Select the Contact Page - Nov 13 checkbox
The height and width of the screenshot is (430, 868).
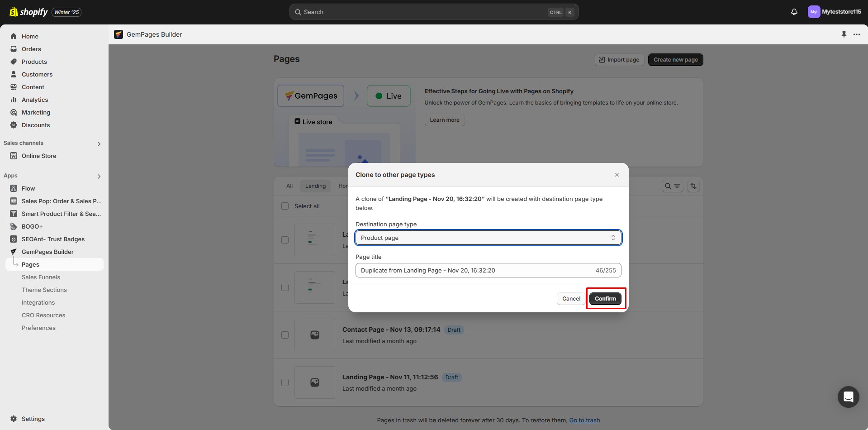tap(285, 335)
